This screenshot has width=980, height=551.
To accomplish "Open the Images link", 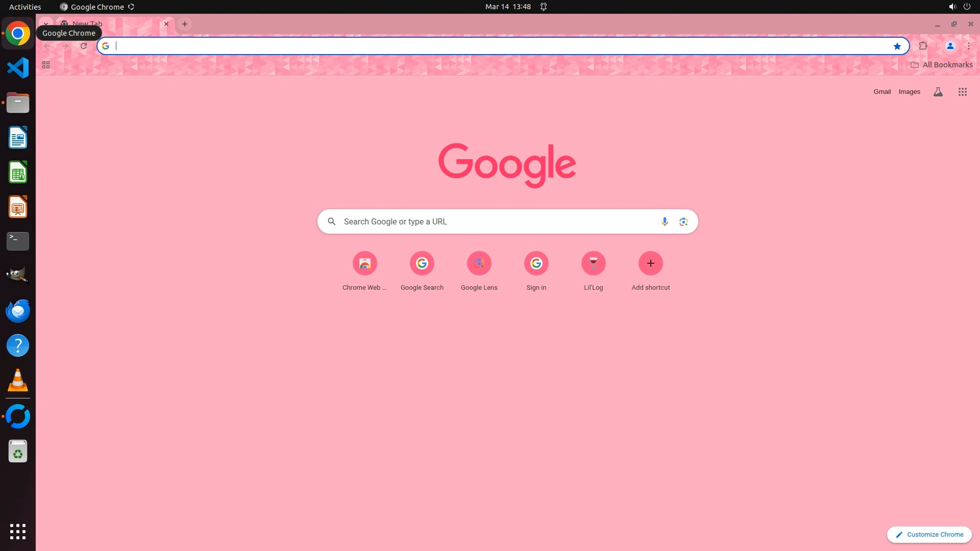I will pos(909,92).
